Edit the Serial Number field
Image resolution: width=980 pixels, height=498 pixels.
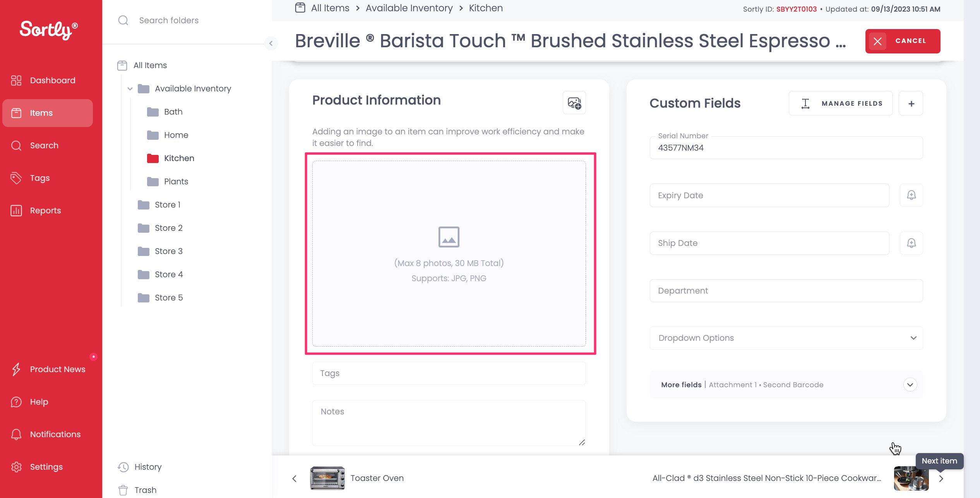[x=786, y=148]
